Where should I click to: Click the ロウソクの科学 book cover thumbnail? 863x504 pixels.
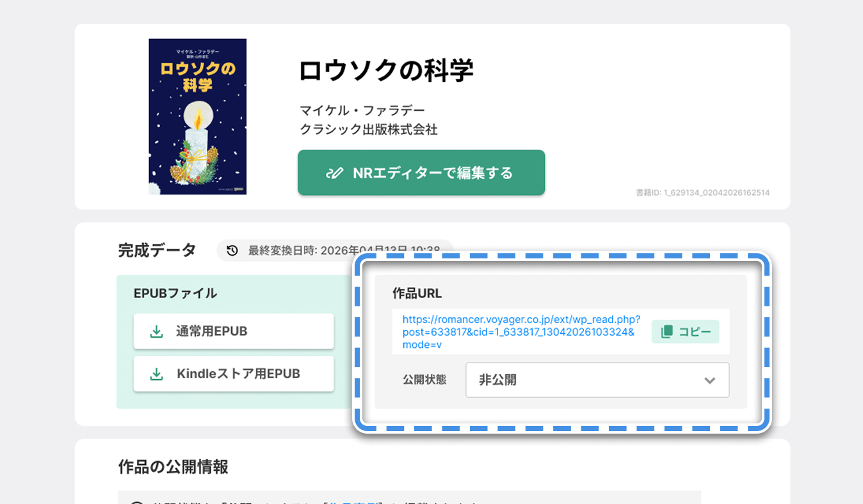pyautogui.click(x=198, y=116)
